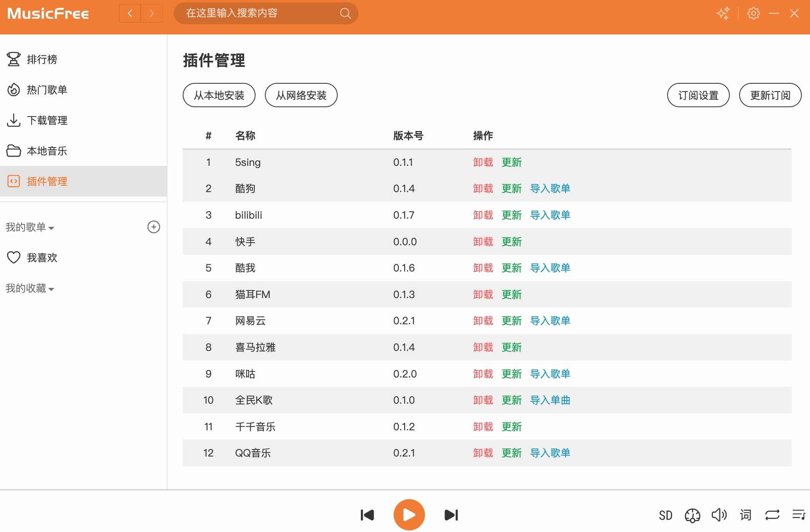Viewport: 810px width, 532px height.
Task: Click the volume speaker icon
Action: (719, 515)
